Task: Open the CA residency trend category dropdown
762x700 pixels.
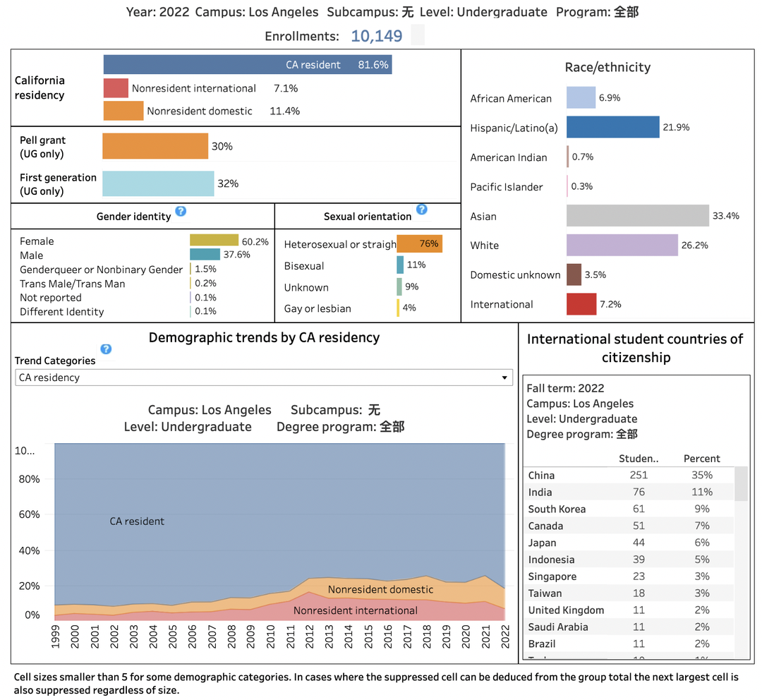Action: point(263,378)
